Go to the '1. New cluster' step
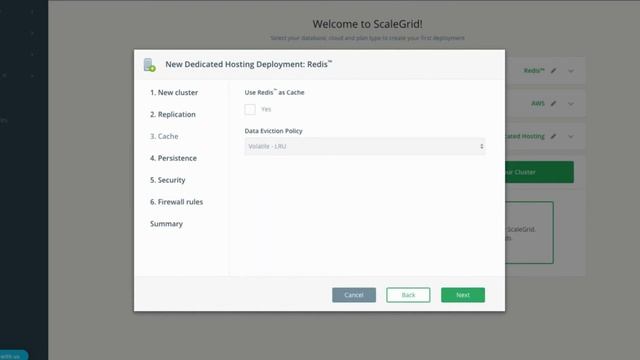This screenshot has height=360, width=640. click(x=174, y=93)
